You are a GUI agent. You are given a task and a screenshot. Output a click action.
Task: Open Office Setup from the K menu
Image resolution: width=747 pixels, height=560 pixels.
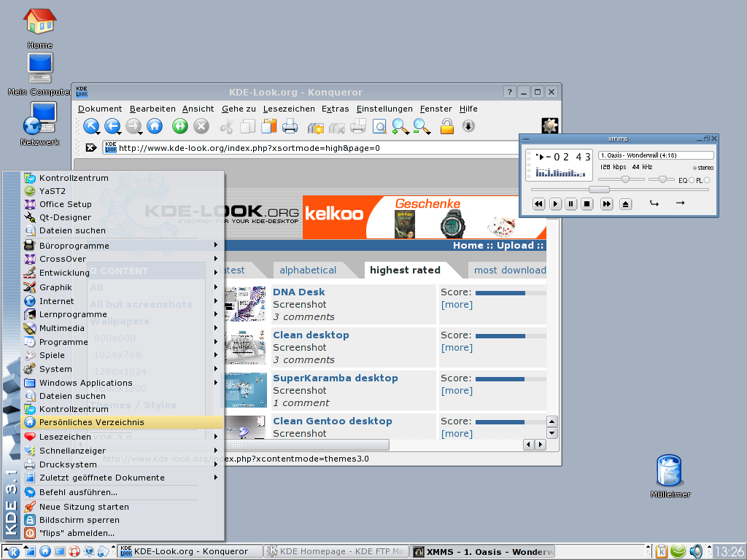(123, 204)
